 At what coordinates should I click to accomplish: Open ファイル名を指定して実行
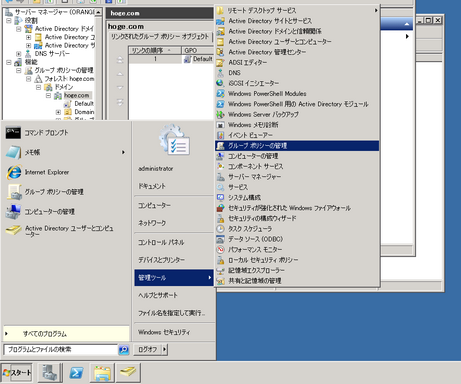coord(171,313)
